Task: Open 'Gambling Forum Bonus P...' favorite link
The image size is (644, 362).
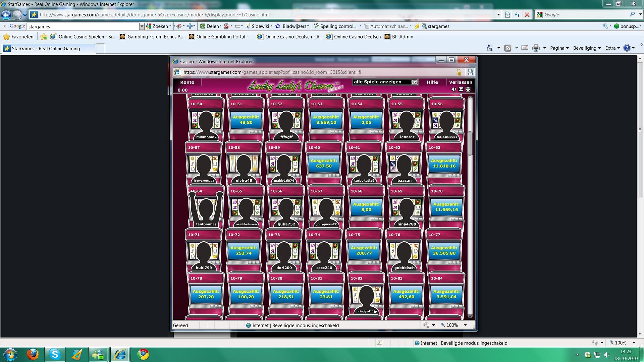Action: [152, 37]
